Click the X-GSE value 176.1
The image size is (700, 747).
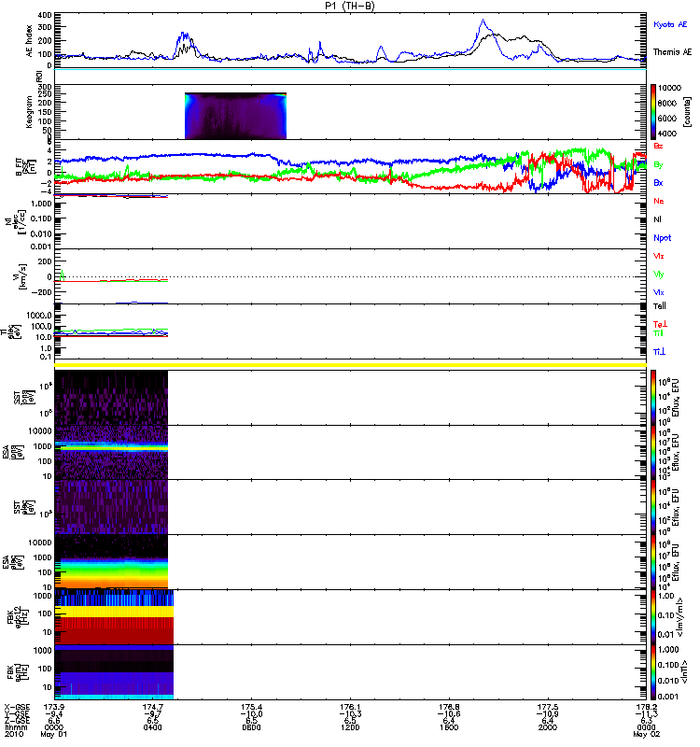[350, 707]
